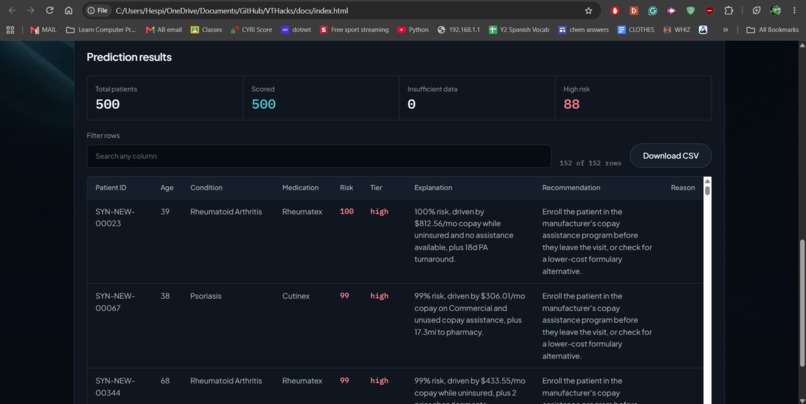Viewport: 806px width, 404px height.
Task: Open the Extensions puzzle menu
Action: tap(728, 10)
